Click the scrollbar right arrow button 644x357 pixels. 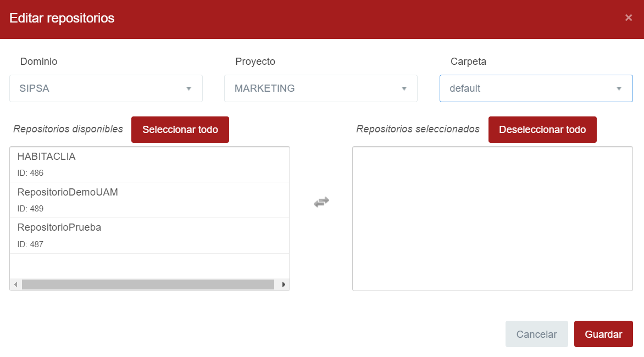[x=284, y=285]
